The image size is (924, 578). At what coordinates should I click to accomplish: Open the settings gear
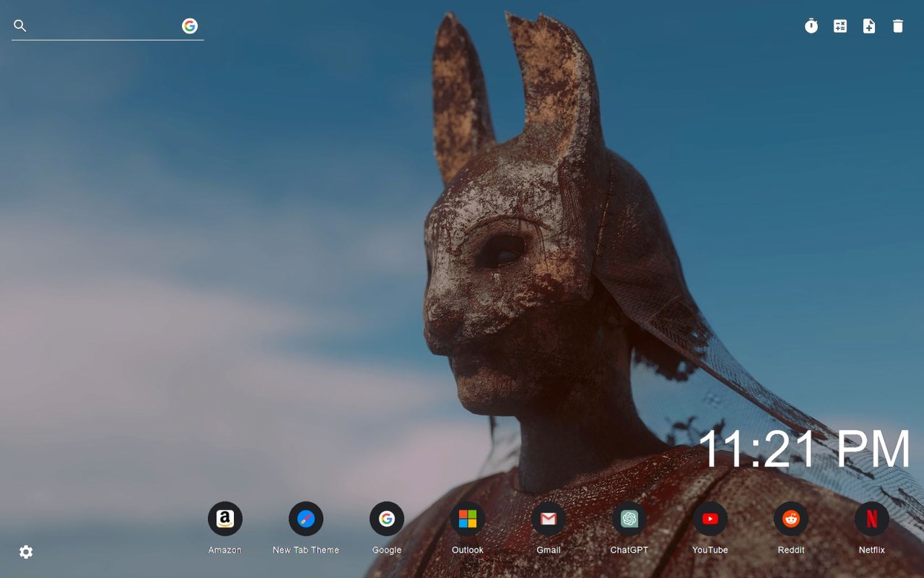tap(26, 552)
